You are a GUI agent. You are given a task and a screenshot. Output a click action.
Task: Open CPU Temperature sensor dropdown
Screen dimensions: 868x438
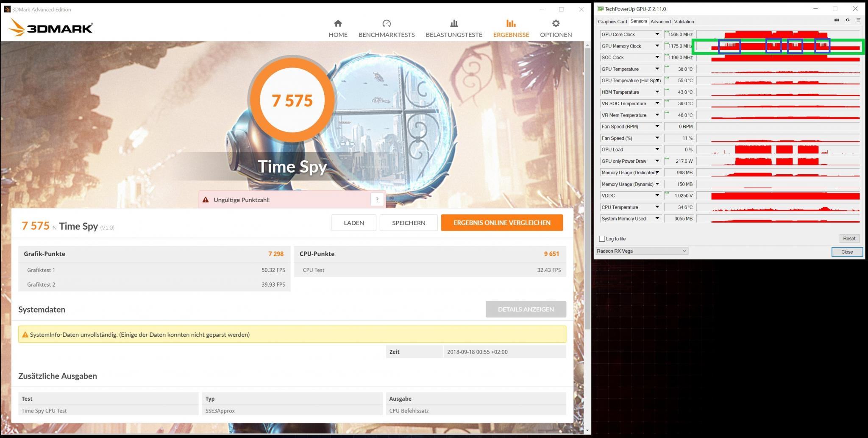[x=657, y=207]
